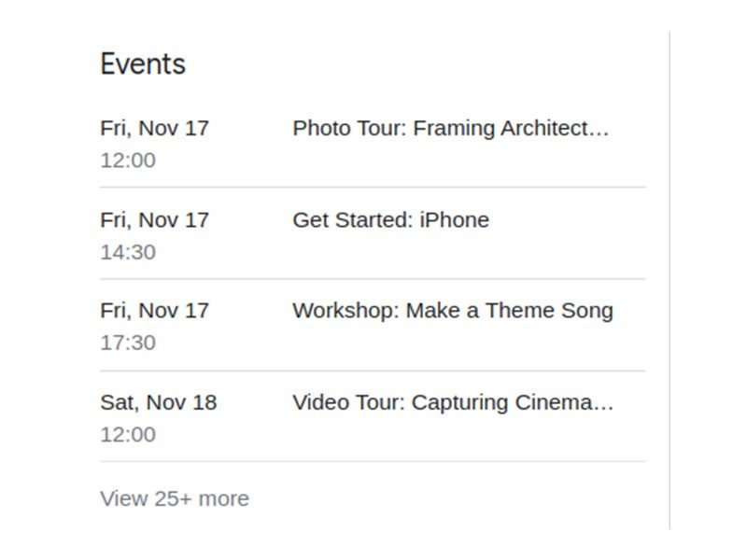Select the third Fri, Nov 17 date label
Image resolution: width=747 pixels, height=560 pixels.
157,311
